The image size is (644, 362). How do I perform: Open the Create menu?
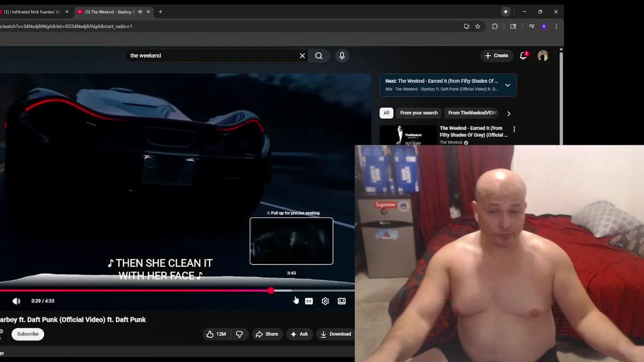497,56
